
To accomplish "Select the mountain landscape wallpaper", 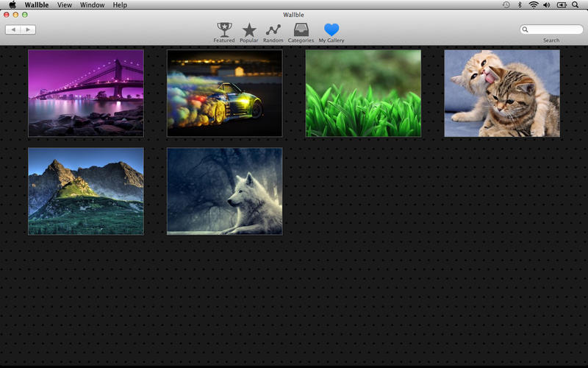I will click(86, 191).
